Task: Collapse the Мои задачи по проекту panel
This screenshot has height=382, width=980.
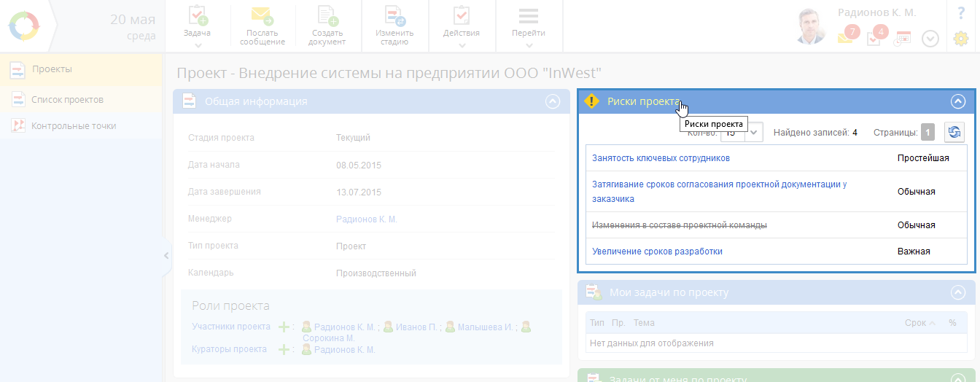Action: (x=958, y=292)
